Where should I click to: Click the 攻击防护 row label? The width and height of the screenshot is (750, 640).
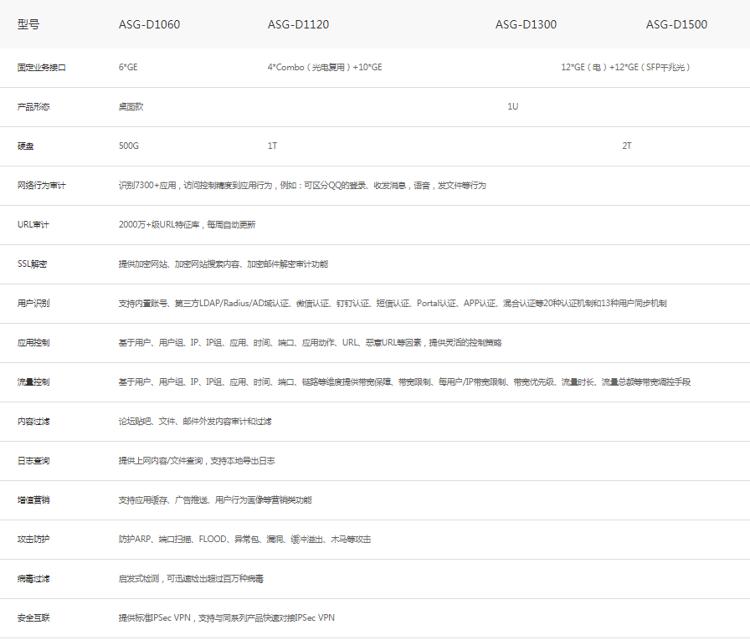pos(33,539)
